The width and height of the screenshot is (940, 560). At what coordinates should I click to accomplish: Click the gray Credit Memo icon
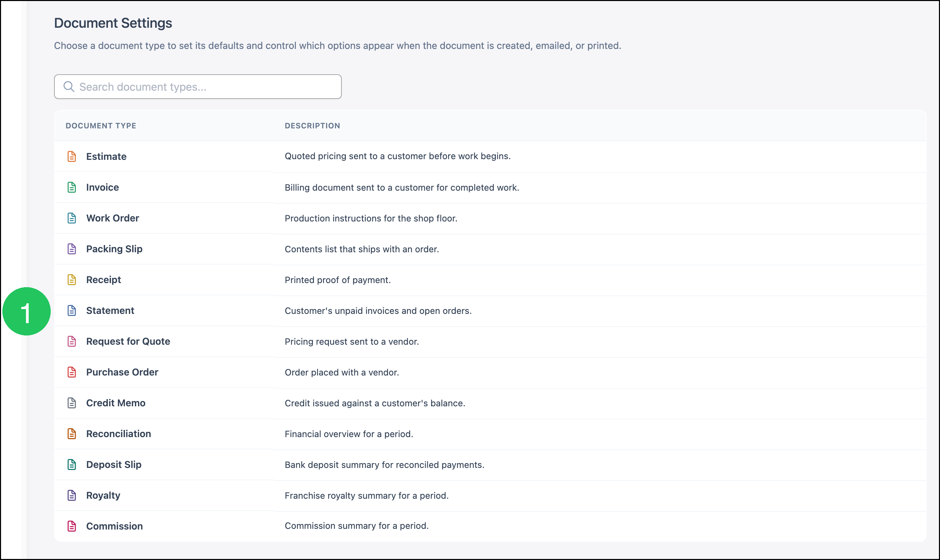point(72,403)
